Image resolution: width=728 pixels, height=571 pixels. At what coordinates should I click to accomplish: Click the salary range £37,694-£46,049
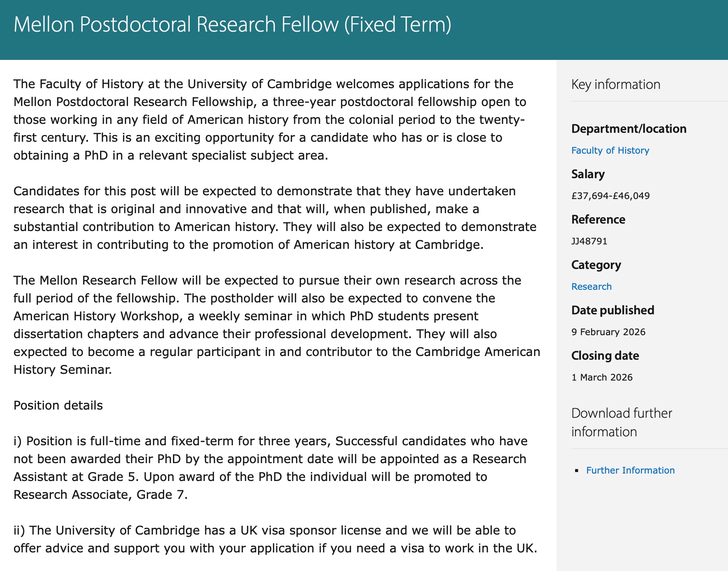click(610, 196)
